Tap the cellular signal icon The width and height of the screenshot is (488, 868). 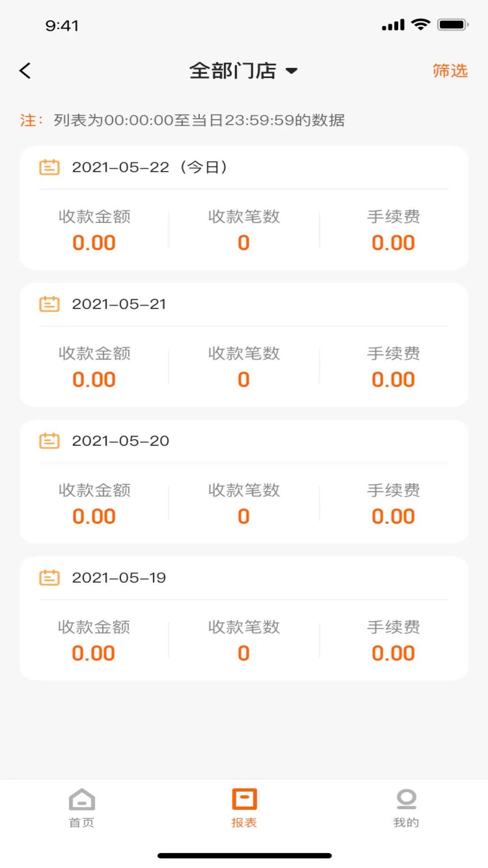click(x=393, y=25)
